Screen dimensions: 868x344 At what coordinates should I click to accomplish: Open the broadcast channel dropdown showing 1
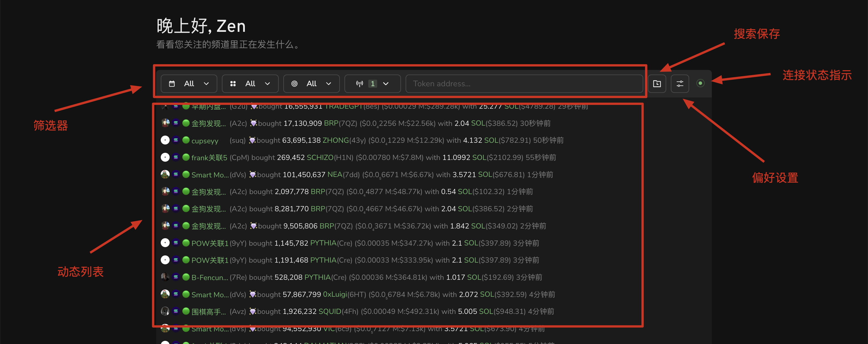[x=372, y=83]
